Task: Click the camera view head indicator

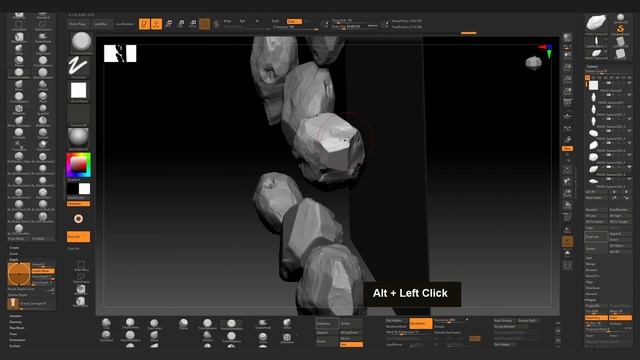Action: [x=533, y=63]
